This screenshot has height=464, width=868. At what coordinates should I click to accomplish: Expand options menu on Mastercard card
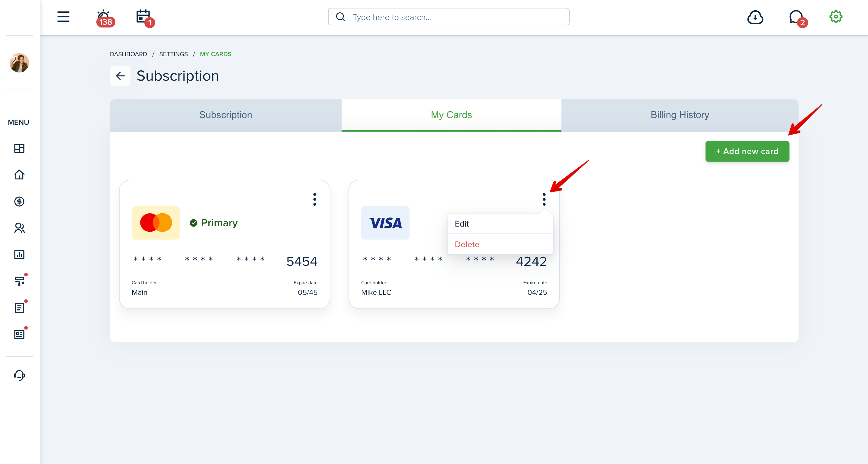coord(314,199)
